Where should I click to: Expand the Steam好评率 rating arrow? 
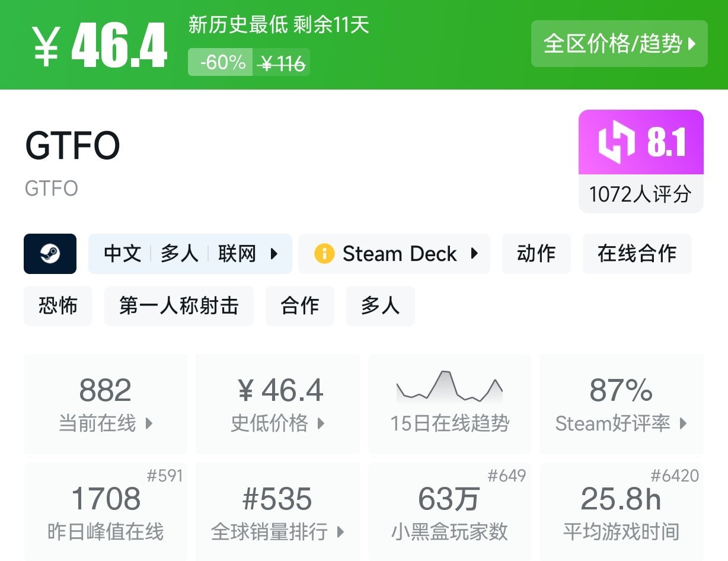pos(683,423)
